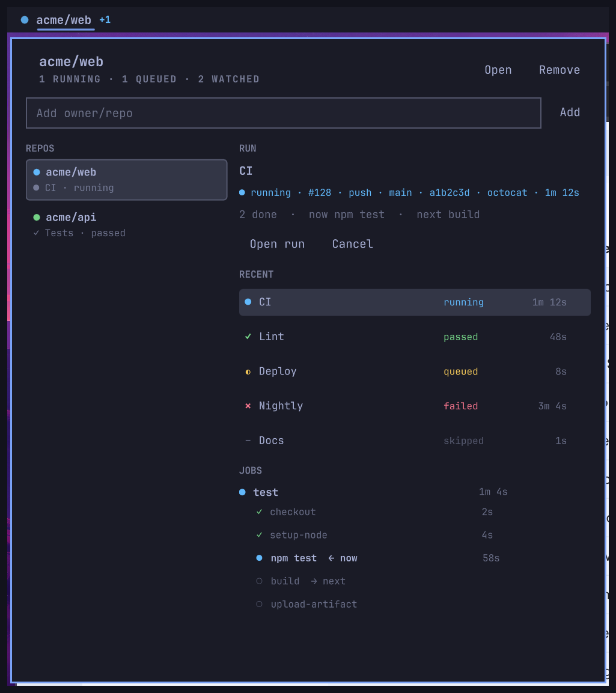
Task: Click the +1 badge next to acme/web
Action: 105,20
